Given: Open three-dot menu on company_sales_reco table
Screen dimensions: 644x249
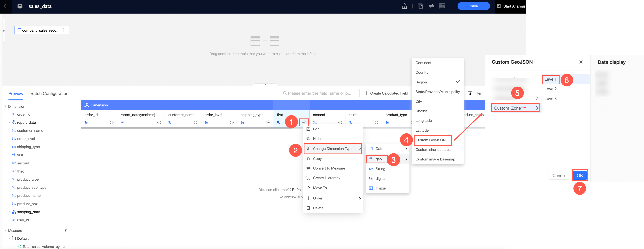Looking at the screenshot, I should [x=63, y=30].
